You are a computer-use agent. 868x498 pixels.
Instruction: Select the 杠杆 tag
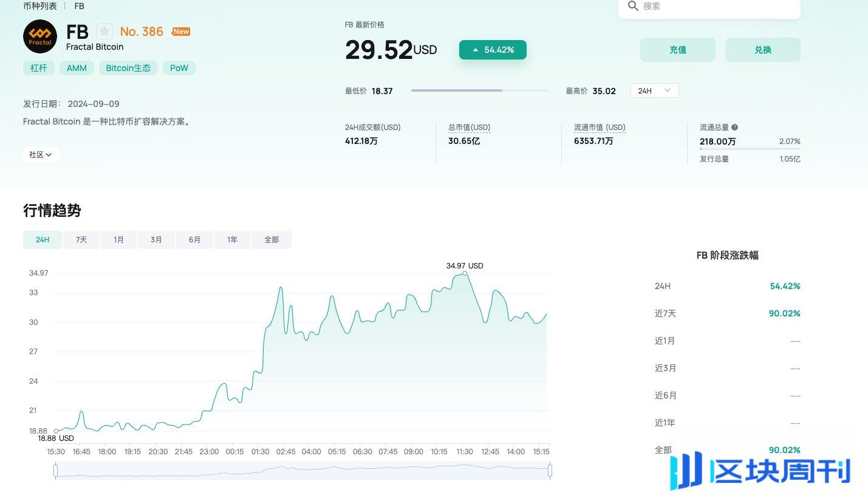[39, 68]
